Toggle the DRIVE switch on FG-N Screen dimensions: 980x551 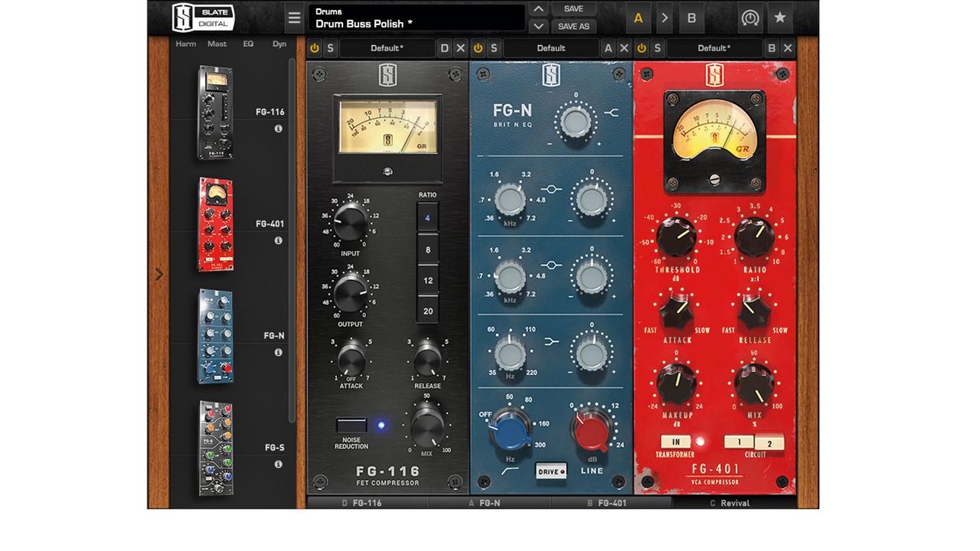click(551, 471)
